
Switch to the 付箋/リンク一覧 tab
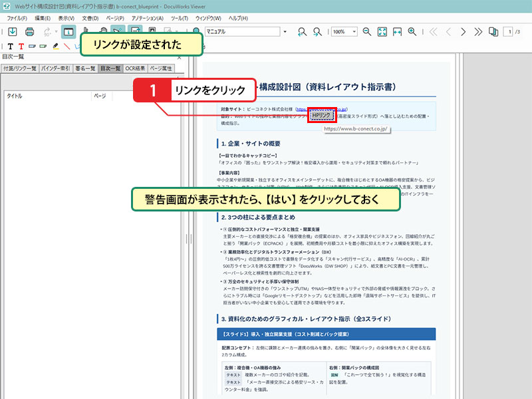click(x=20, y=68)
